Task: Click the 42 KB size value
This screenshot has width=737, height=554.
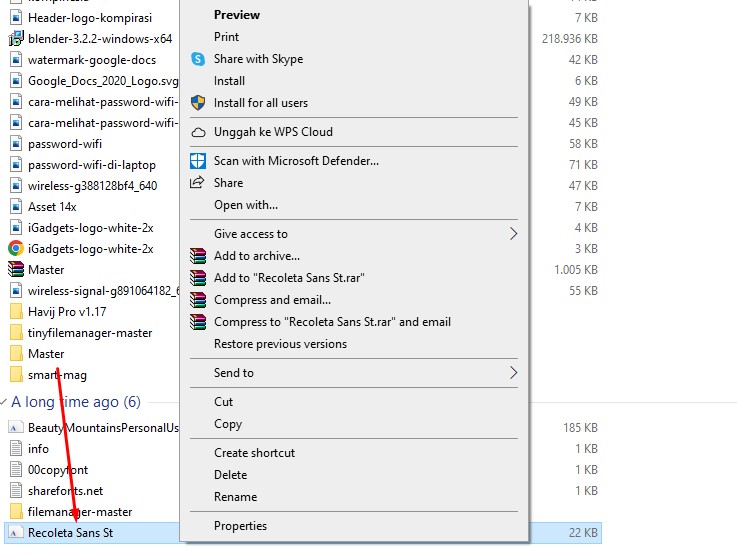Action: pos(583,60)
